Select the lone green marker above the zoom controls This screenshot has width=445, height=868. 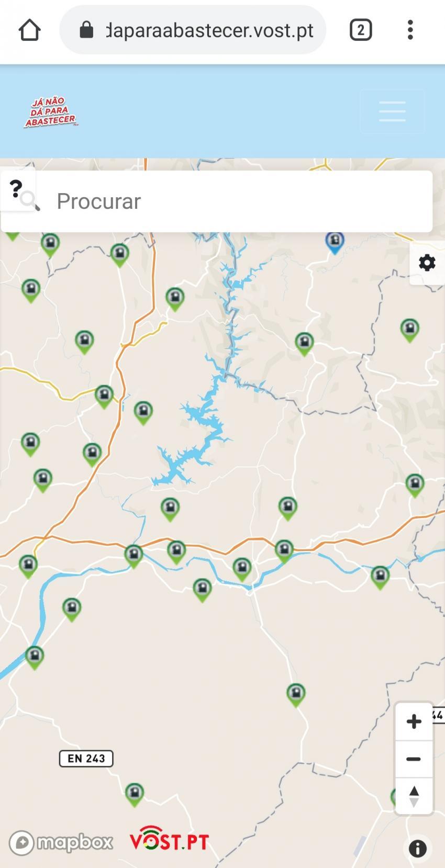[x=296, y=695]
